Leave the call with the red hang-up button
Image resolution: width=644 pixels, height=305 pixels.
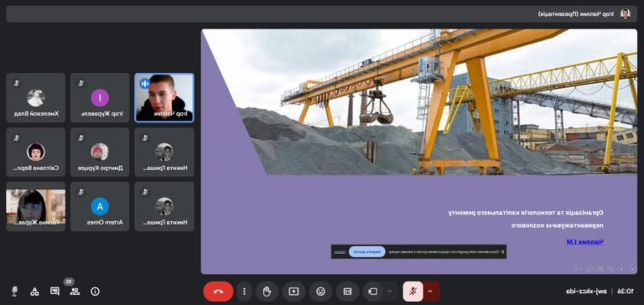pyautogui.click(x=218, y=292)
